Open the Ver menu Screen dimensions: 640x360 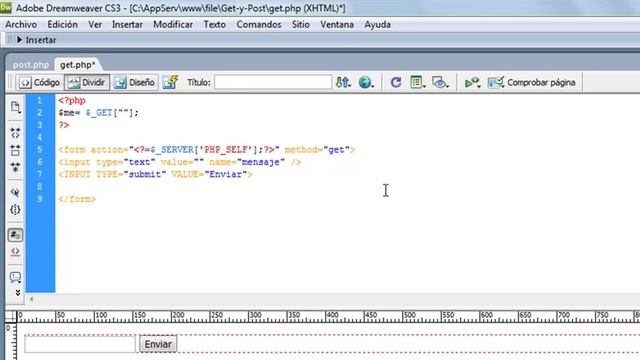click(95, 24)
